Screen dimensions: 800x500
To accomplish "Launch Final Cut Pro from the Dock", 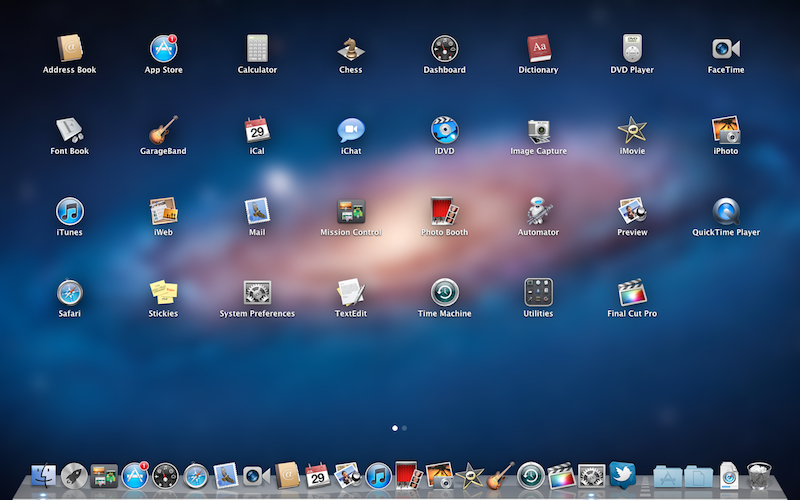I will pyautogui.click(x=561, y=476).
